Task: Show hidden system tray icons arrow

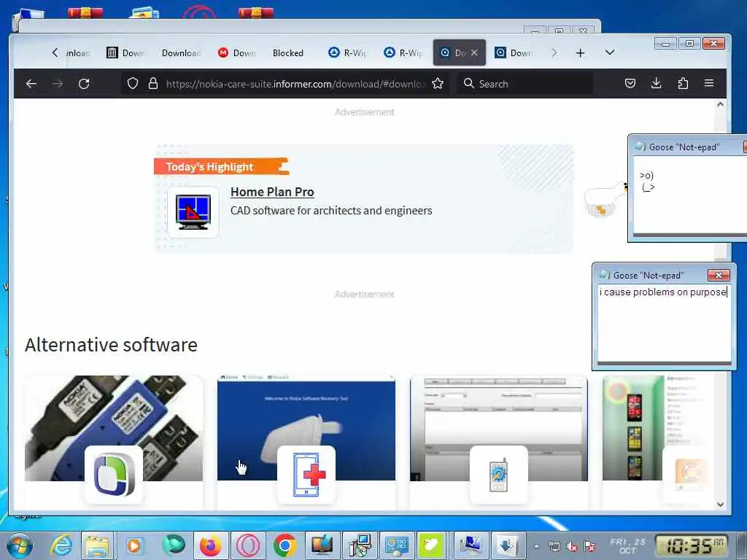Action: [536, 546]
